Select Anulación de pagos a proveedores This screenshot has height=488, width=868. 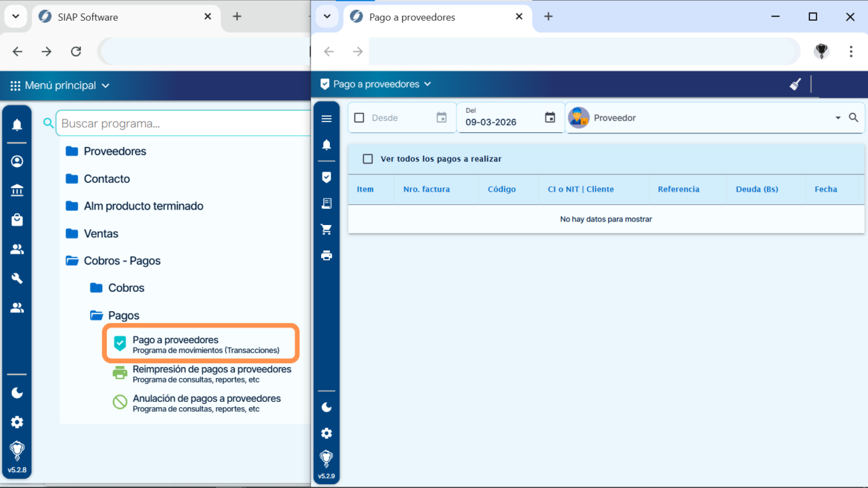pos(206,403)
